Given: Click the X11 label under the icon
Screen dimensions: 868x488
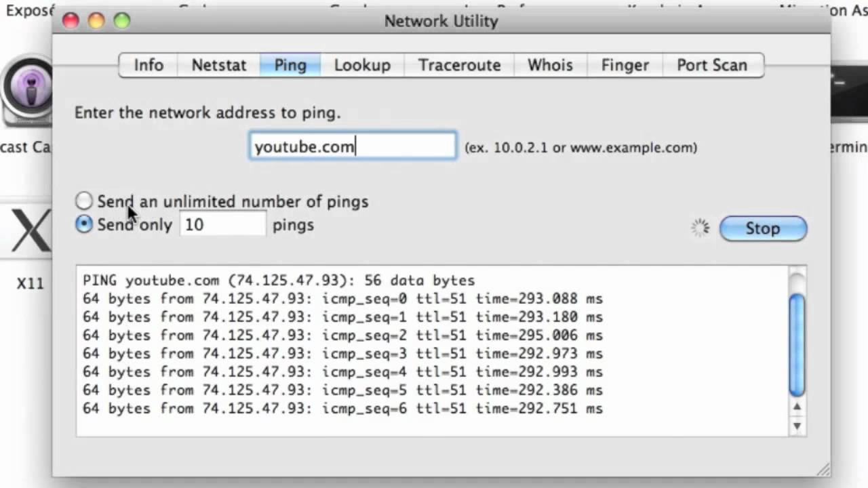Looking at the screenshot, I should click(31, 283).
